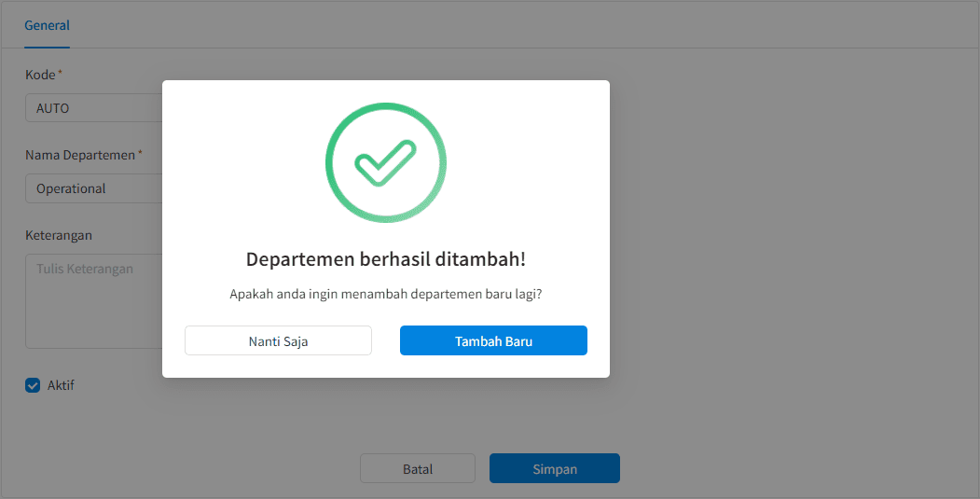Toggle the Aktif checkbox
The width and height of the screenshot is (980, 499).
(33, 385)
